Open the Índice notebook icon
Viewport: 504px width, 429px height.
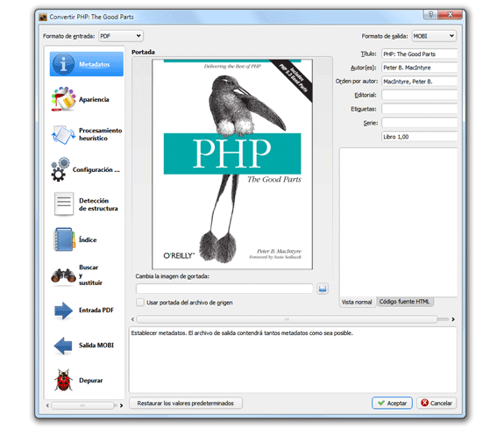coord(64,240)
